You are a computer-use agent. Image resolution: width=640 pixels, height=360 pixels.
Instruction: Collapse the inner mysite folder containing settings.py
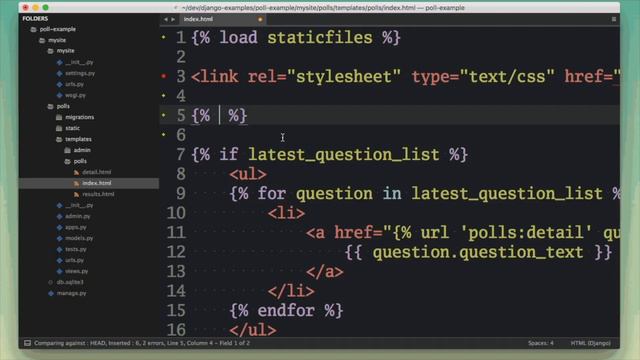(50, 51)
